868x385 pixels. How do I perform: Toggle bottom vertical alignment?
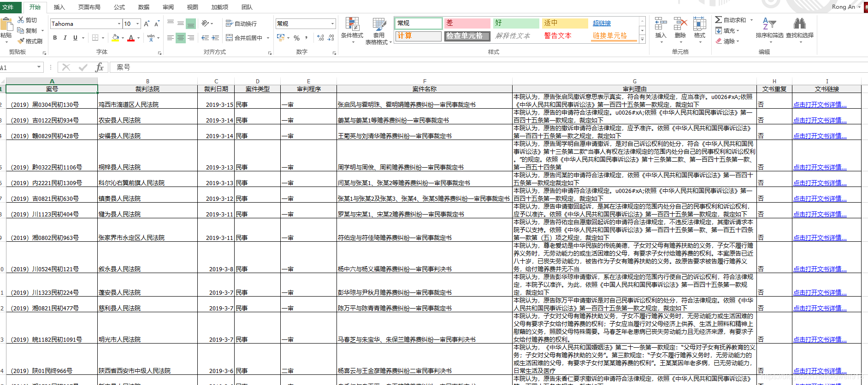tap(191, 23)
